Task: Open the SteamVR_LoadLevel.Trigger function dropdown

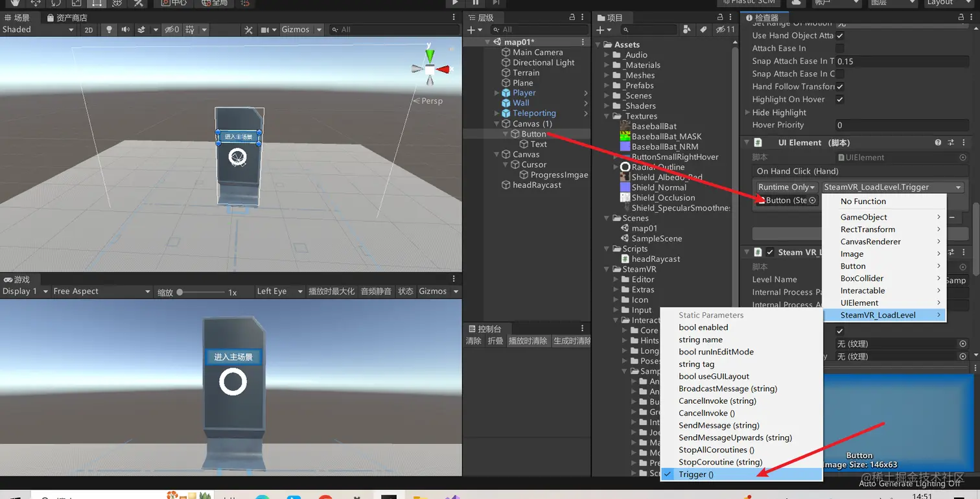Action: pos(892,187)
